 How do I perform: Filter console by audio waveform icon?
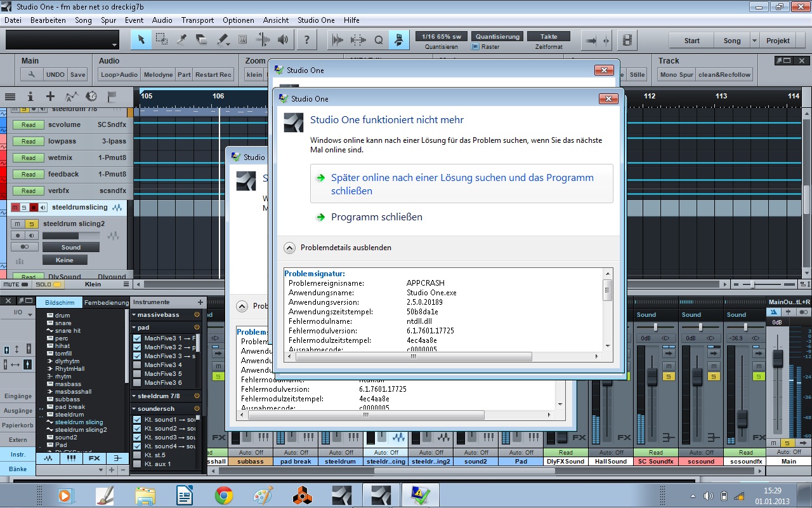(49, 458)
